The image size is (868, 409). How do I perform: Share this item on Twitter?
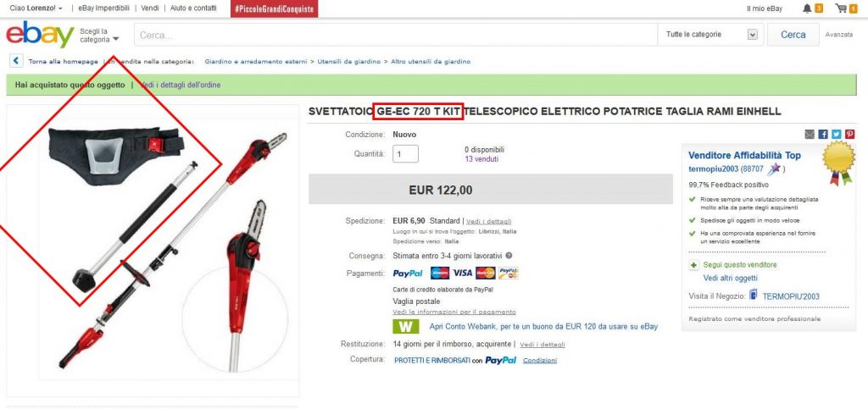[837, 134]
